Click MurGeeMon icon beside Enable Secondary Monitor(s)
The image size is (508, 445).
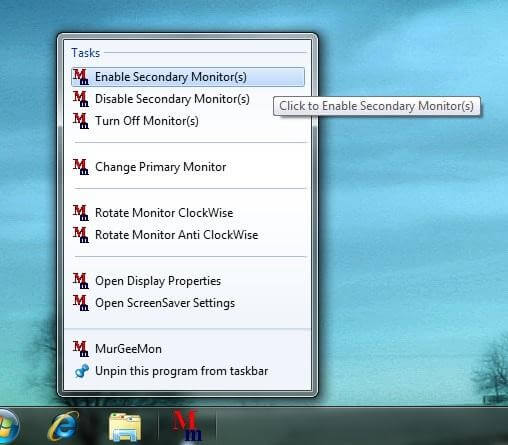(81, 77)
